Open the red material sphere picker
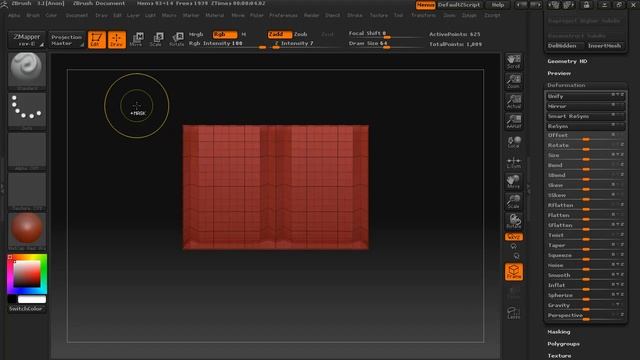Viewport: 640px width, 360px height. click(x=27, y=231)
